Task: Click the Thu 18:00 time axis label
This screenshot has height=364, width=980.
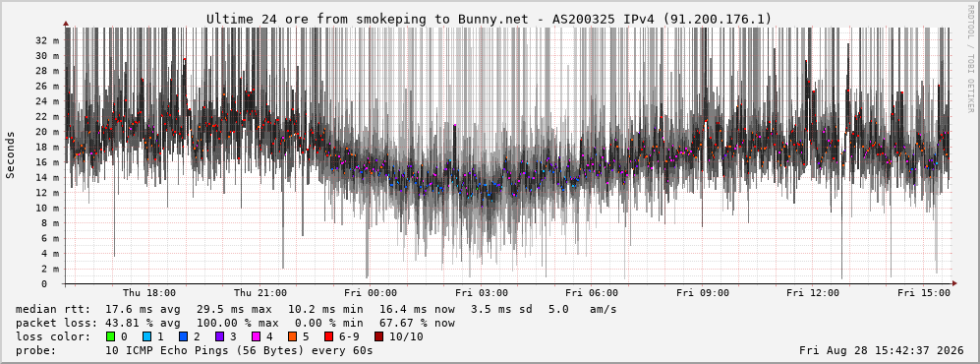Action: pyautogui.click(x=149, y=293)
